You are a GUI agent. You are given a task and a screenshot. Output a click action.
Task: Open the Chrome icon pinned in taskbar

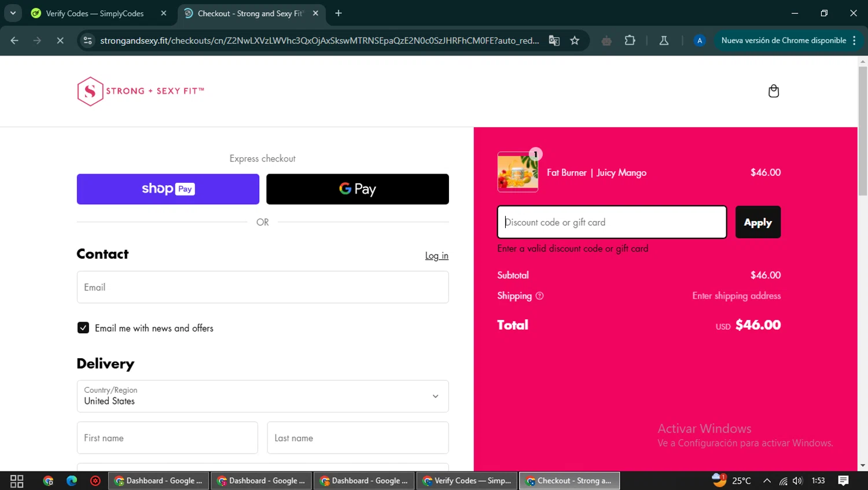pyautogui.click(x=48, y=481)
